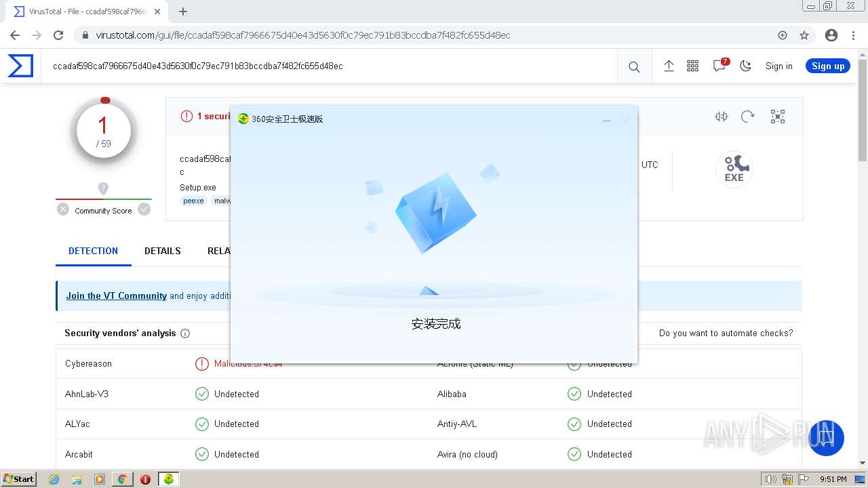Click the page zoom icon in address bar
Screen dimensions: 868x488
(x=783, y=35)
